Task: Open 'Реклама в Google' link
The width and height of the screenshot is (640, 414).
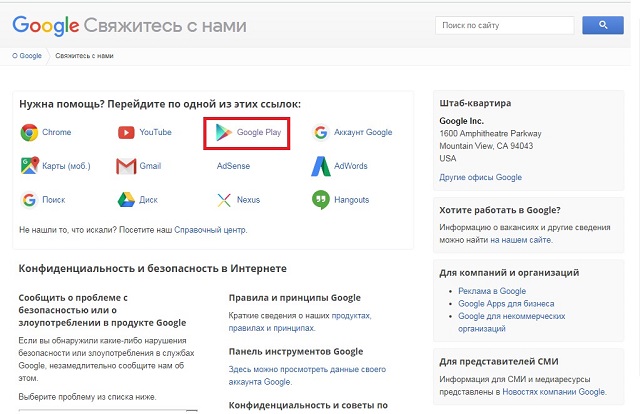Action: coord(492,291)
